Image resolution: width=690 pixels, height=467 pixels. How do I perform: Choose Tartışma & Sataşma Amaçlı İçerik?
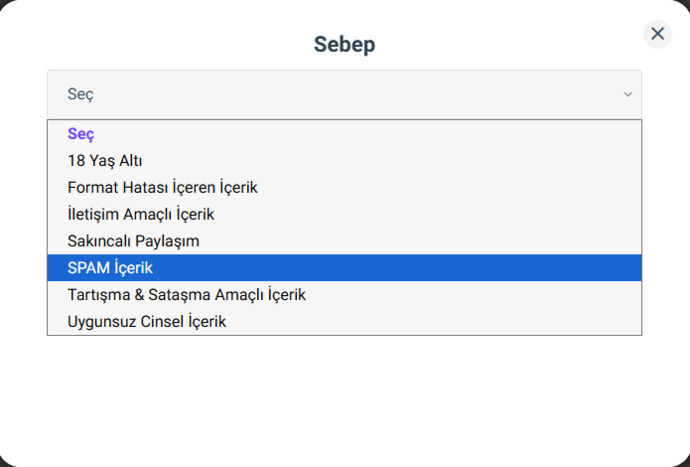tap(344, 294)
